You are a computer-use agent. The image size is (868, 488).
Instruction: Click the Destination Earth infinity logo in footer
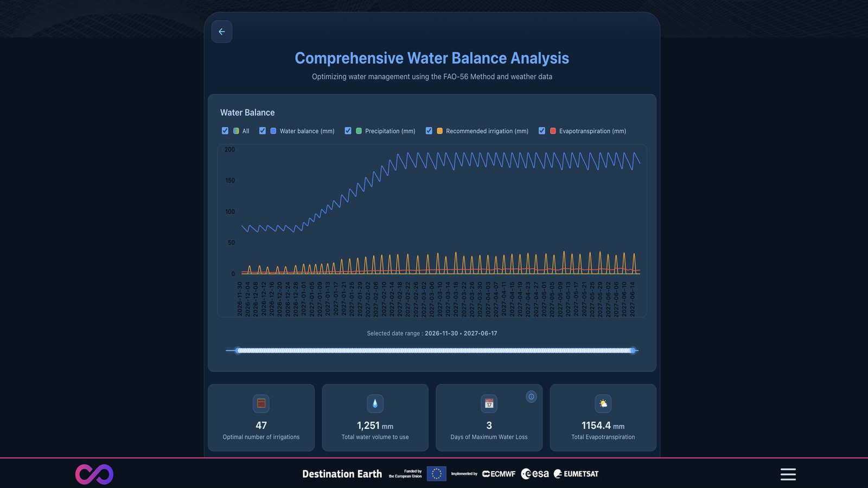click(94, 474)
